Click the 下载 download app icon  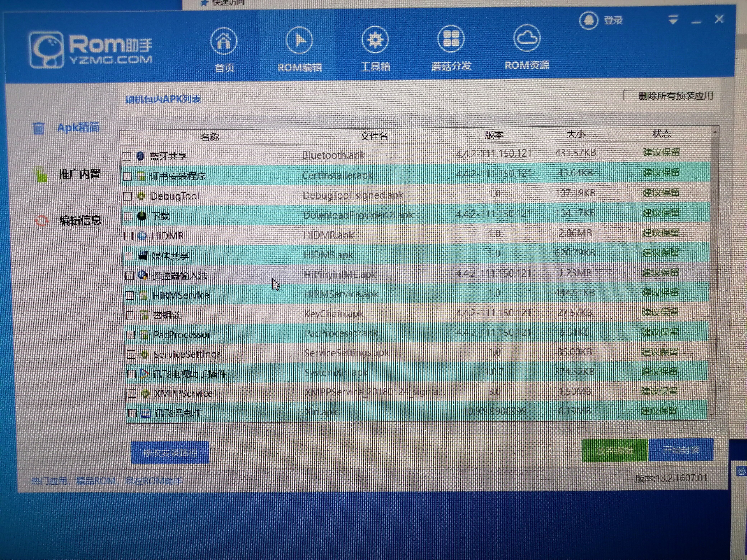142,216
